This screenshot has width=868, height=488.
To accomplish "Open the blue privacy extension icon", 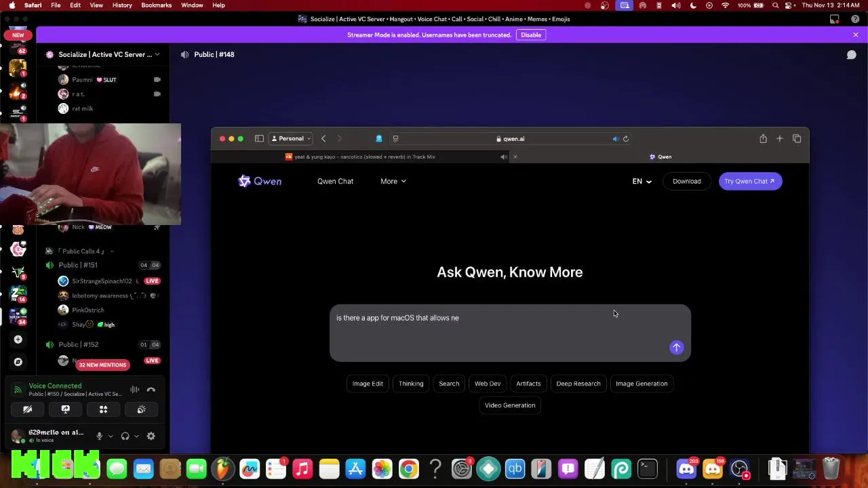I will (379, 138).
